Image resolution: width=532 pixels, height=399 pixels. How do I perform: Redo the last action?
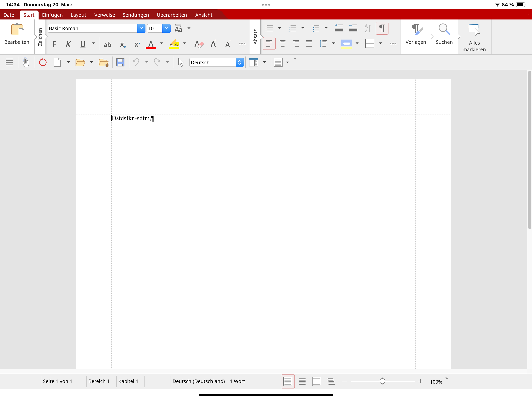tap(157, 62)
